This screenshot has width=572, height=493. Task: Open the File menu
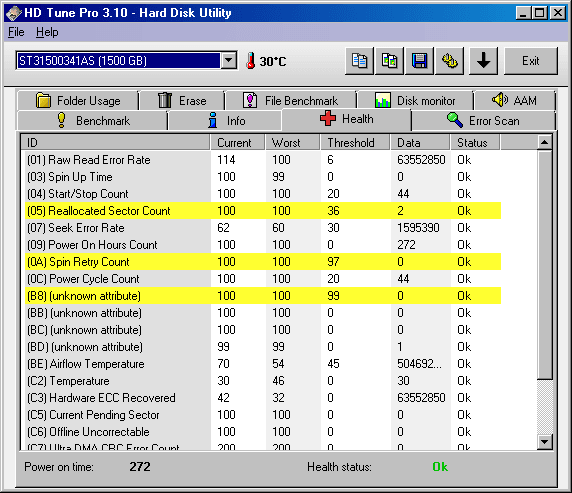[16, 32]
